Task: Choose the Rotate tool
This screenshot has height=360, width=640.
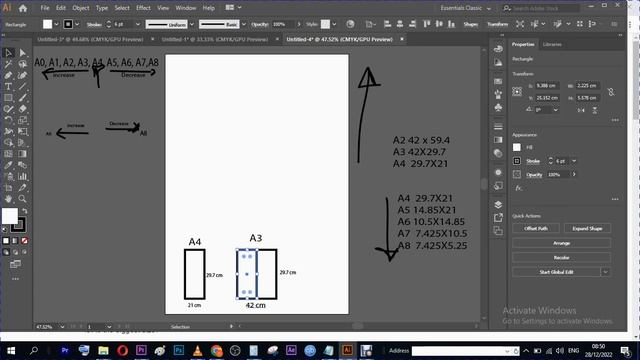Action: point(8,120)
